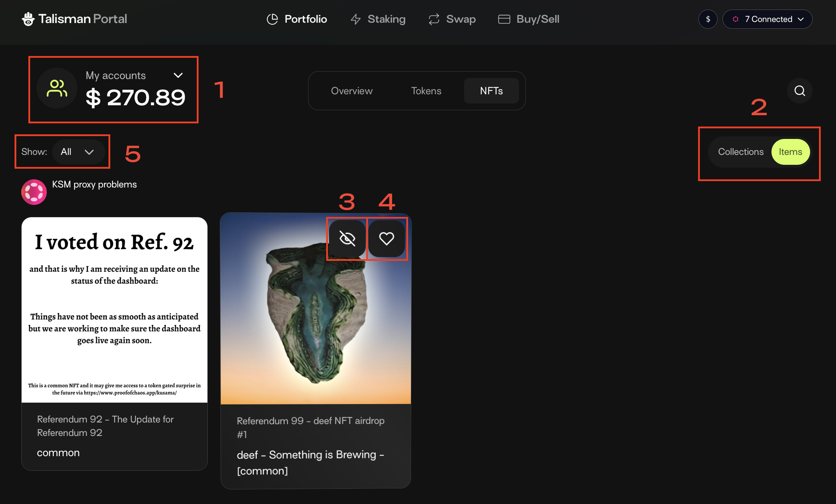Click the My accounts people avatar icon
Image resolution: width=836 pixels, height=504 pixels.
click(57, 88)
